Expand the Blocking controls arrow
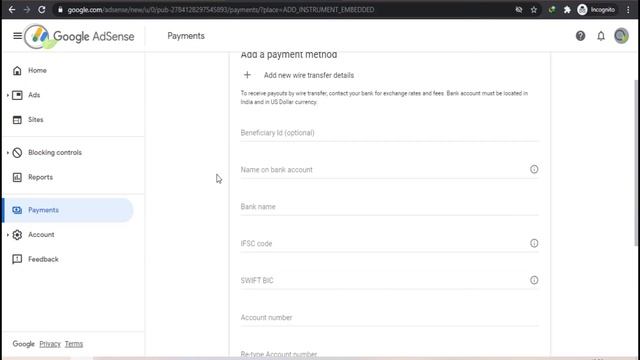The image size is (640, 360). pyautogui.click(x=8, y=153)
